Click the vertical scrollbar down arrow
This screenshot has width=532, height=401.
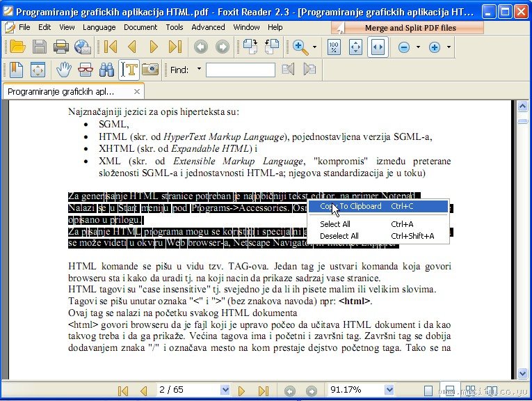click(x=523, y=374)
